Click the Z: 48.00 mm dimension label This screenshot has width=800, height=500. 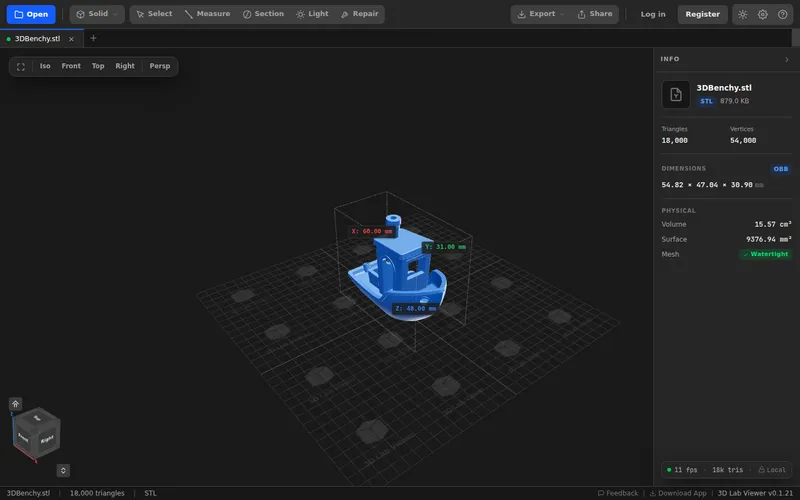pos(416,309)
